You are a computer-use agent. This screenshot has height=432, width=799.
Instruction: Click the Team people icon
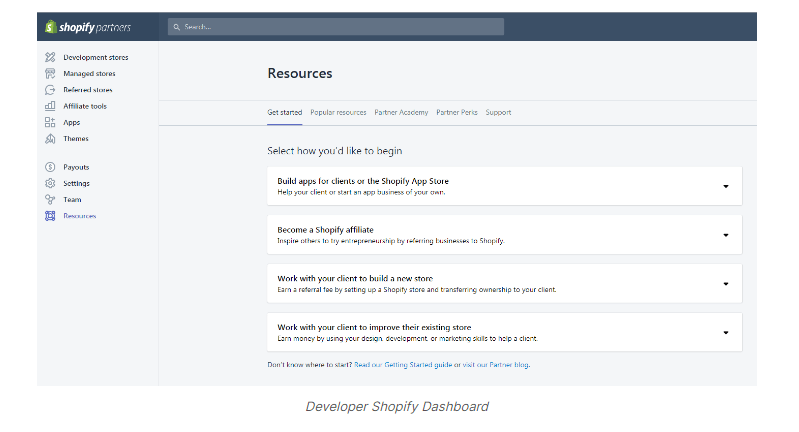pos(50,200)
